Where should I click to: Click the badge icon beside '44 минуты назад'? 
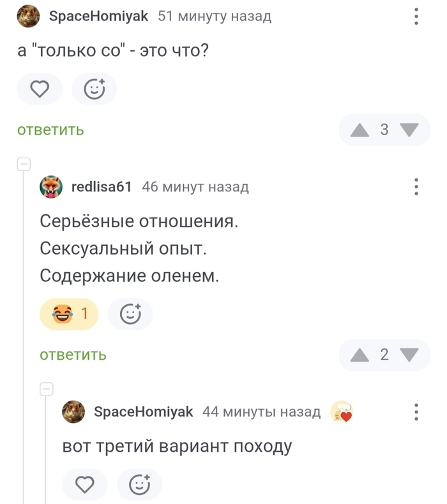342,413
